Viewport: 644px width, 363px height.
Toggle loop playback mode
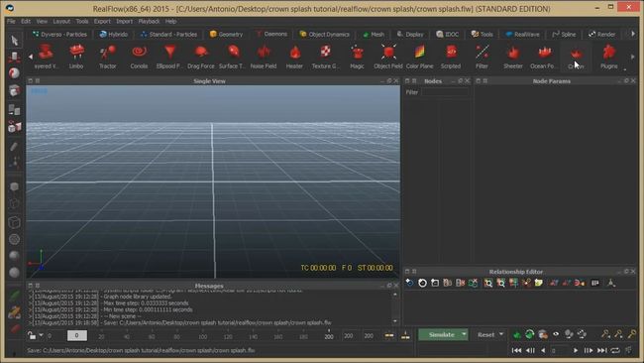[x=615, y=350]
